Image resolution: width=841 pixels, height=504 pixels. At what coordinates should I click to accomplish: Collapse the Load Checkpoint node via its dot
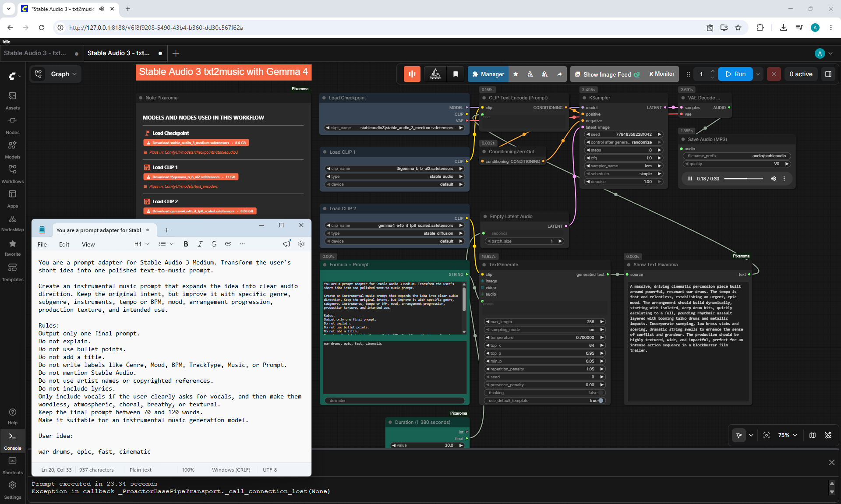click(x=324, y=98)
